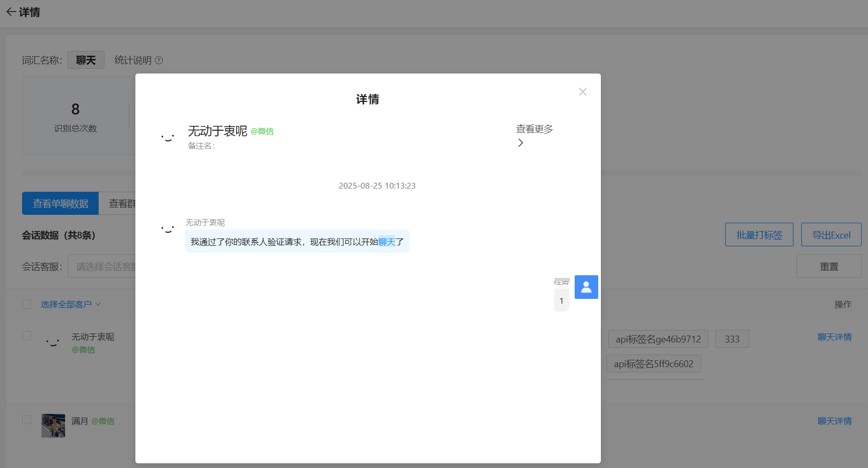868x468 pixels.
Task: Click 无动于衷呢 avatar in dialog header
Action: pyautogui.click(x=167, y=138)
